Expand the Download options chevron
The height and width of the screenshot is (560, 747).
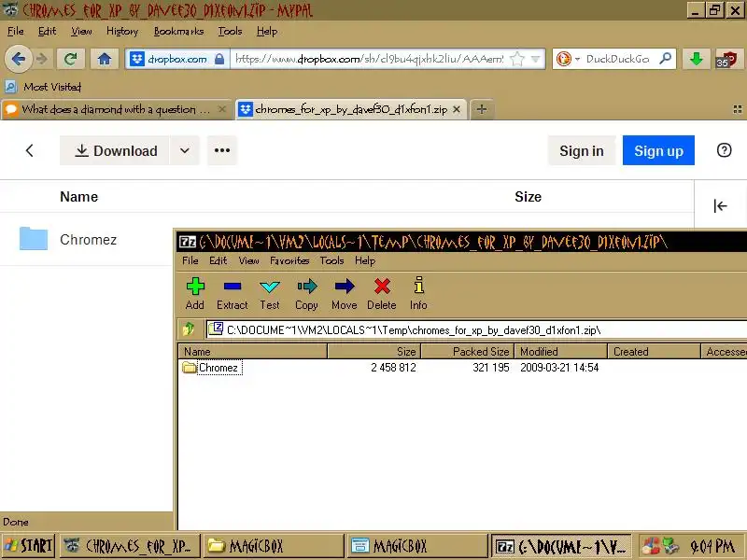pyautogui.click(x=184, y=150)
